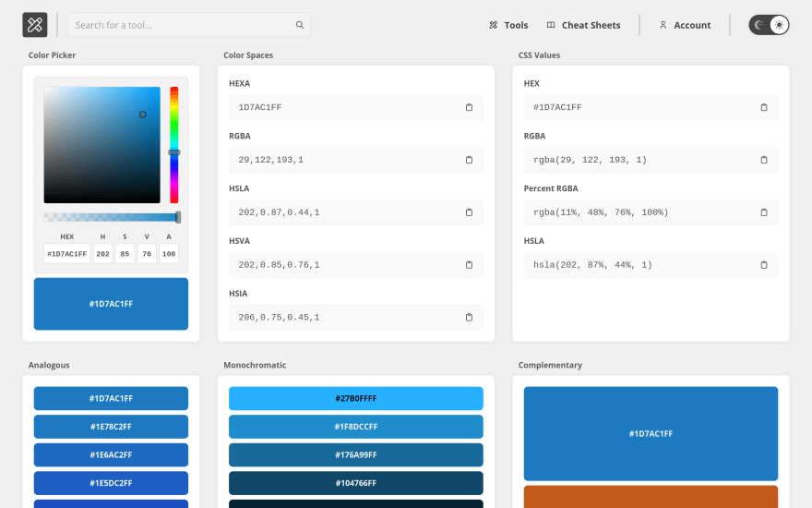The width and height of the screenshot is (812, 508).
Task: Open the Tools menu
Action: [508, 25]
